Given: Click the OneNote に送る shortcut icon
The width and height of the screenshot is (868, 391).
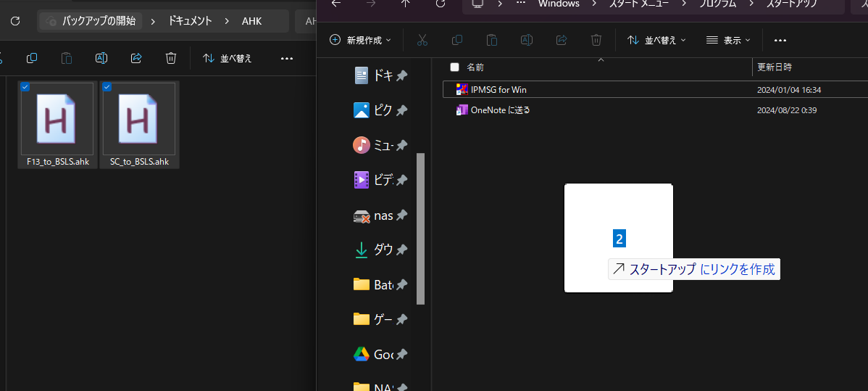Looking at the screenshot, I should click(462, 110).
